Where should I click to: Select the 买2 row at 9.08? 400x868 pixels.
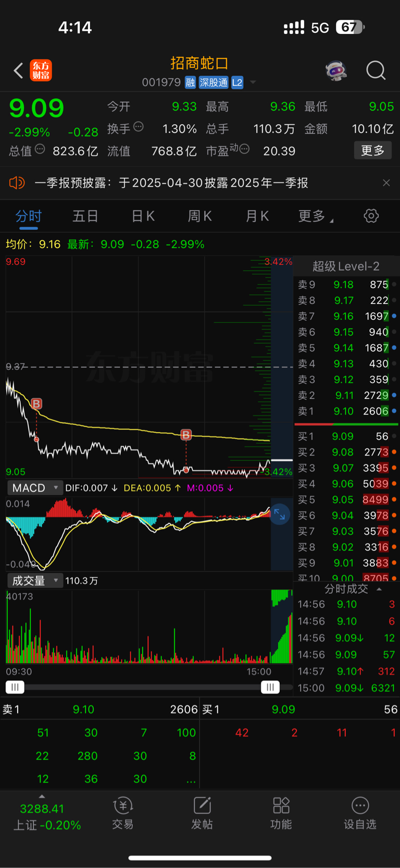347,452
